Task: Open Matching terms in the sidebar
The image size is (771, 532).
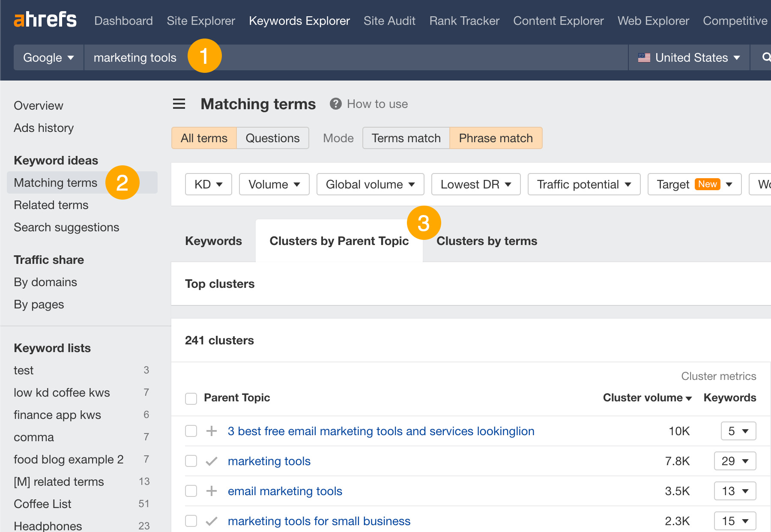Action: [x=82, y=182]
